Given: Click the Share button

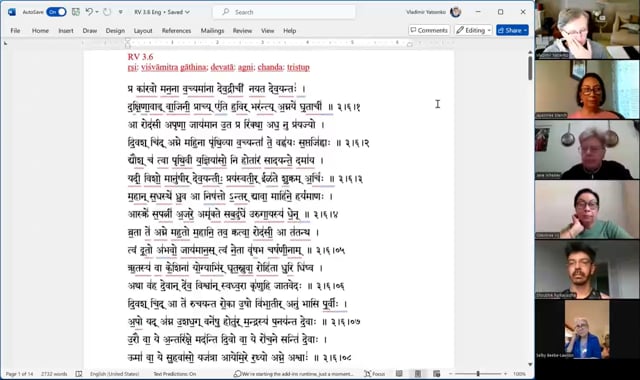Looking at the screenshot, I should tap(512, 30).
